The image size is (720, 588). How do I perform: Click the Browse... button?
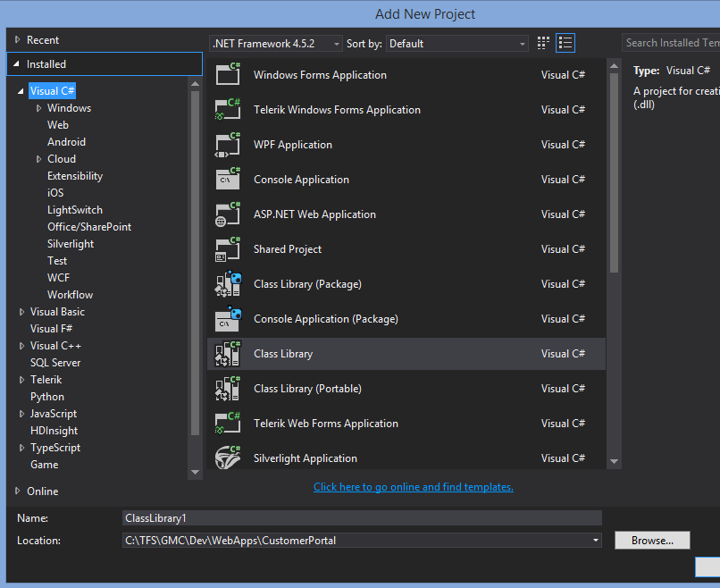pyautogui.click(x=652, y=541)
